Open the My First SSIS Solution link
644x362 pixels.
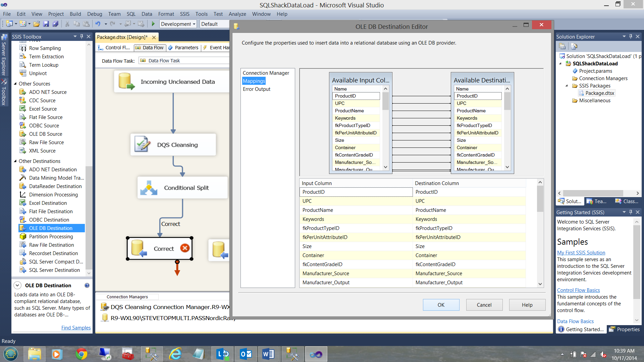(x=581, y=252)
